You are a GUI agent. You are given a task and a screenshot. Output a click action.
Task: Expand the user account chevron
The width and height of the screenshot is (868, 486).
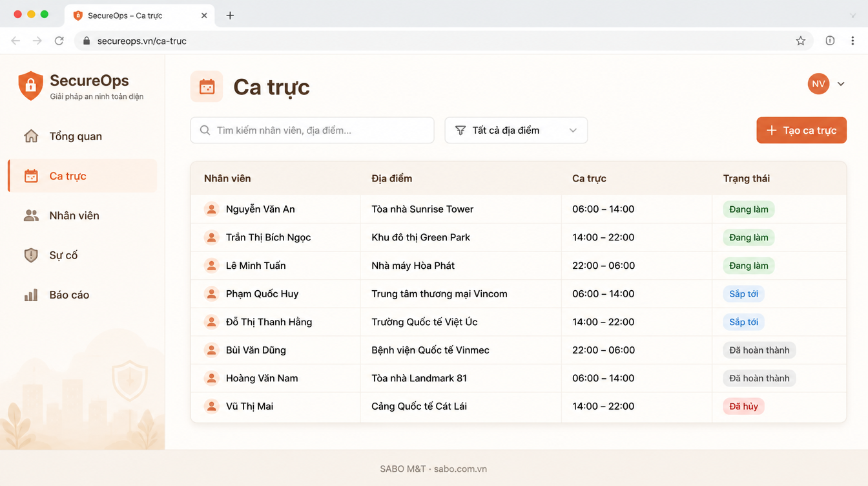click(841, 84)
